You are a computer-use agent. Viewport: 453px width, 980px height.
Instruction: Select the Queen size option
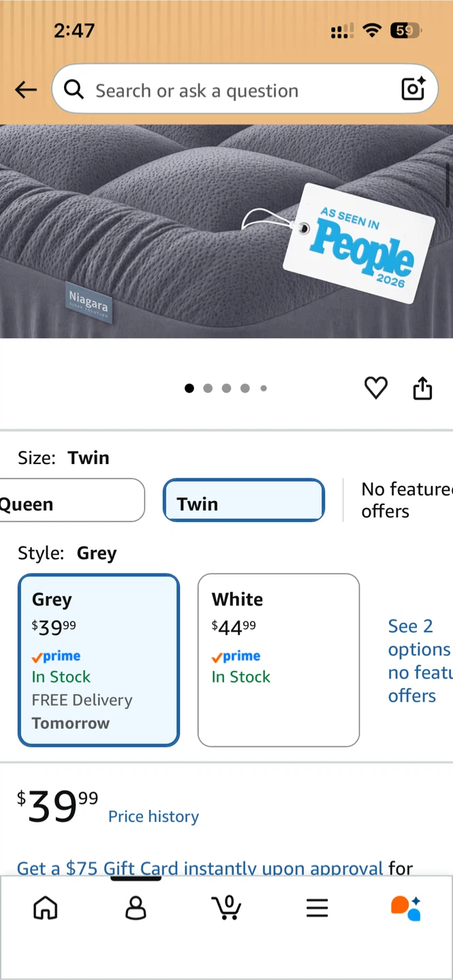[72, 500]
